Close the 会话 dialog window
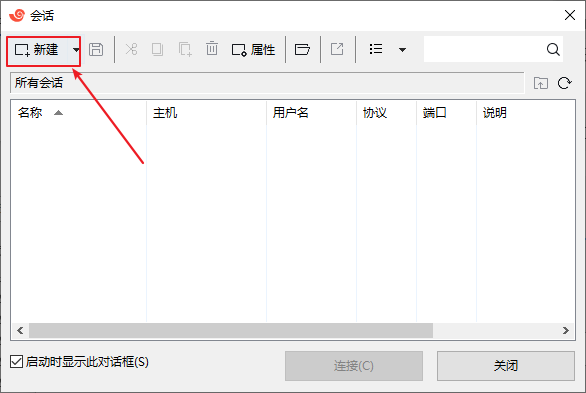This screenshot has height=393, width=586. 570,15
